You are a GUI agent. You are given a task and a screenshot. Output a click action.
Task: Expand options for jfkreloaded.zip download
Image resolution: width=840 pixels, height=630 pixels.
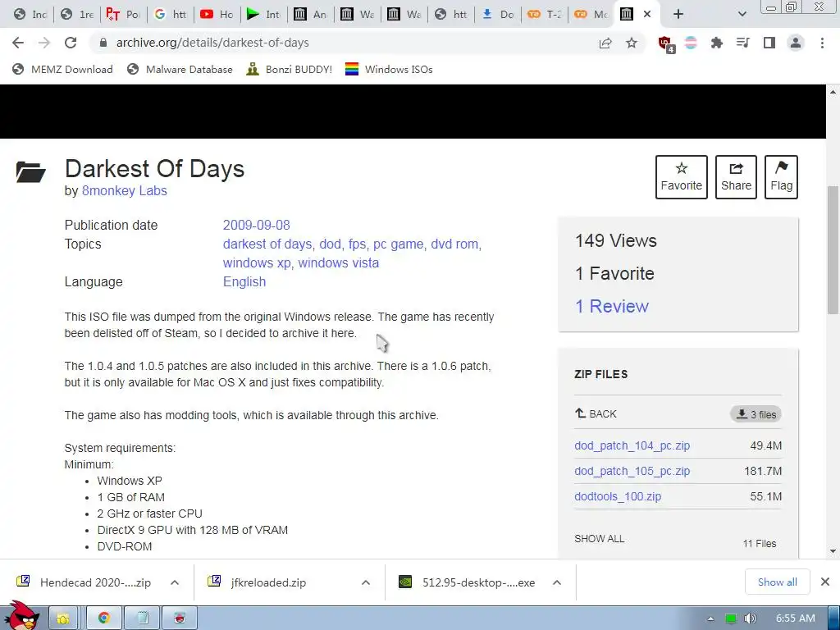coord(366,582)
